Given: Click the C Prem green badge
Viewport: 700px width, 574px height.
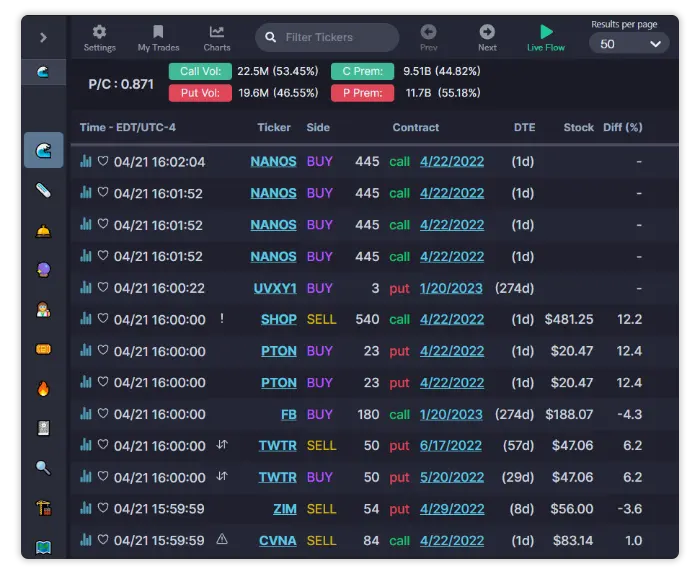Looking at the screenshot, I should point(362,71).
